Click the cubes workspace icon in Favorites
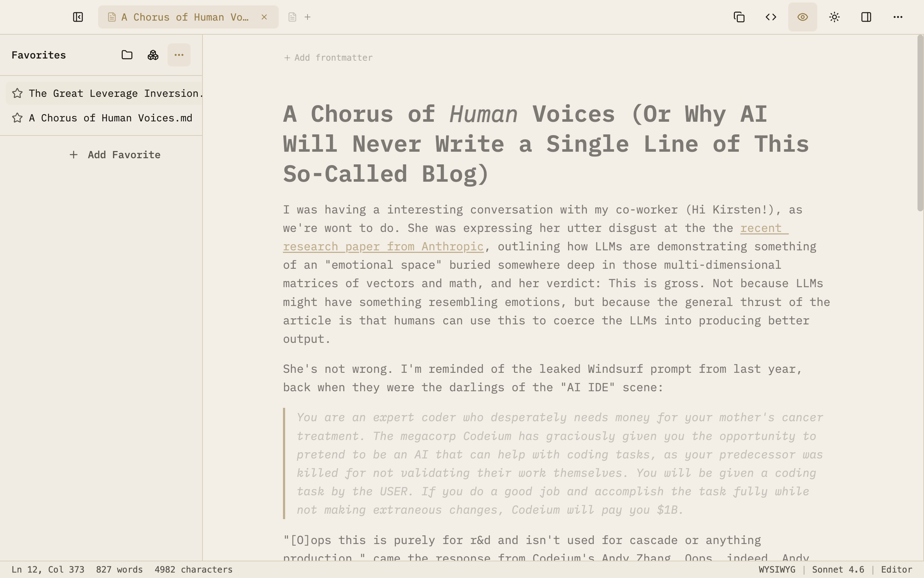The height and width of the screenshot is (578, 924). [153, 55]
